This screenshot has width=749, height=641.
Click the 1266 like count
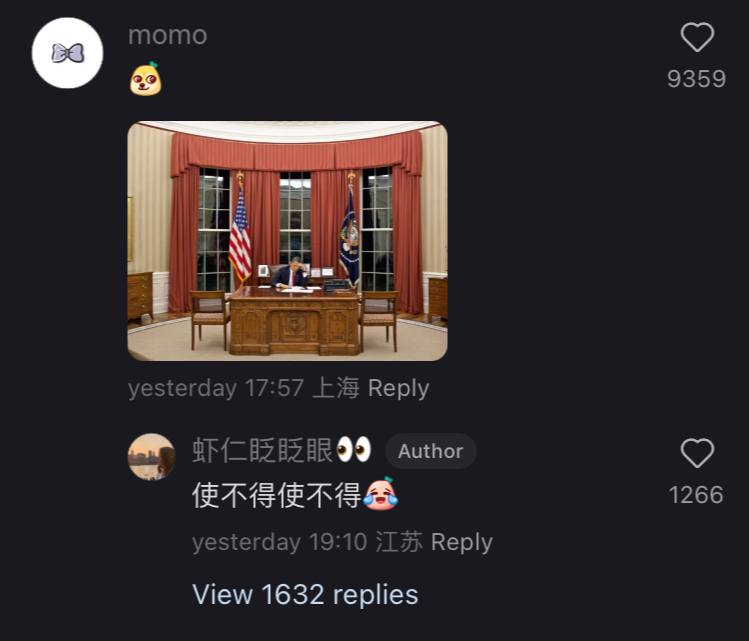[696, 495]
